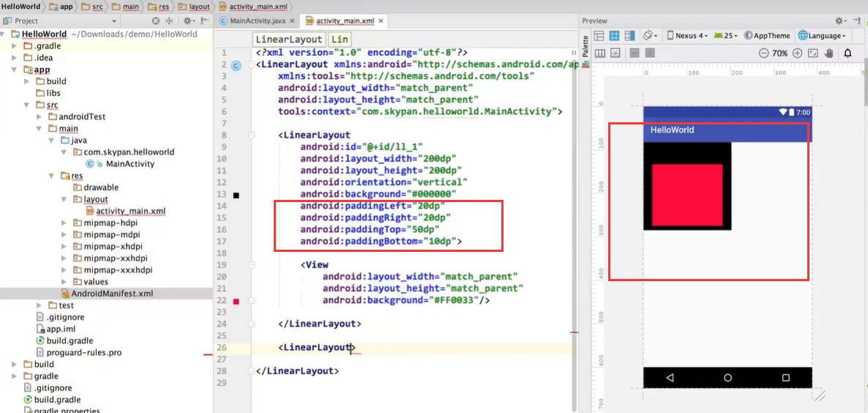Click the scroll from source target icon
868x413 pixels.
tap(156, 21)
